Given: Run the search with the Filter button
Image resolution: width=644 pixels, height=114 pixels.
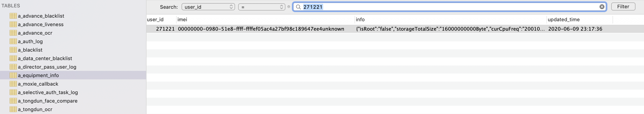Looking at the screenshot, I should [x=623, y=6].
